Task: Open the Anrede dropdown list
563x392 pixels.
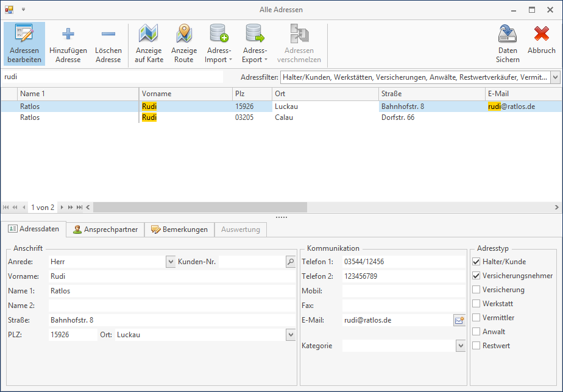Action: pyautogui.click(x=170, y=262)
